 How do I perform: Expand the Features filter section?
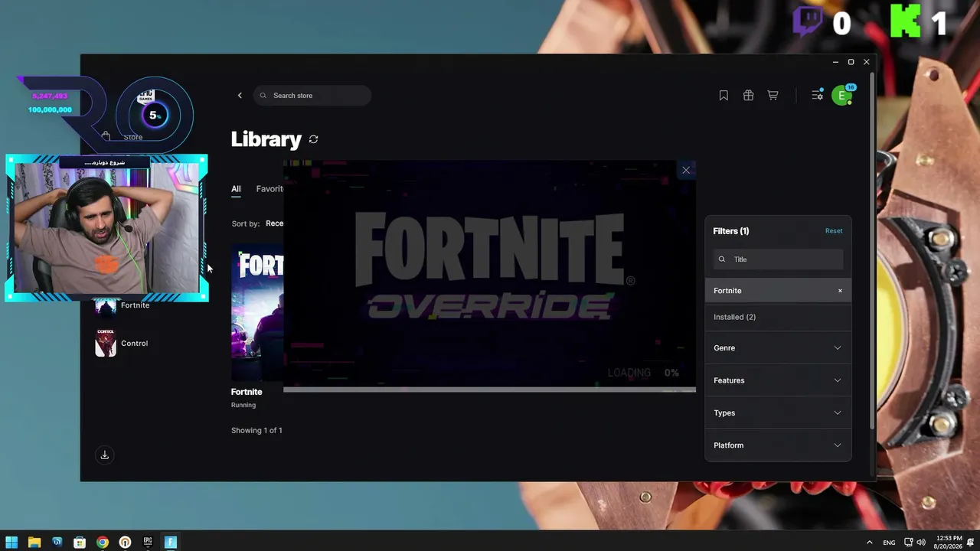pyautogui.click(x=778, y=380)
